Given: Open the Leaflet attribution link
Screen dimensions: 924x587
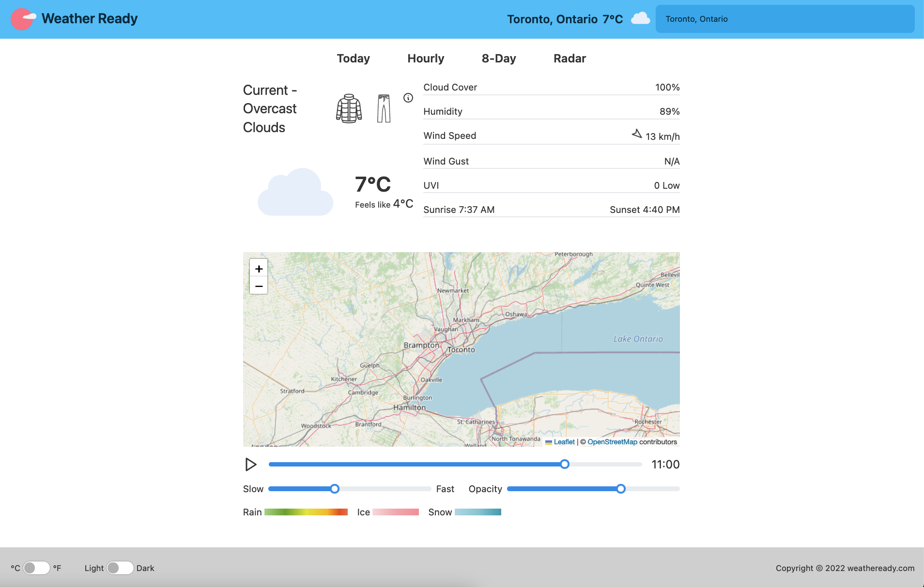Looking at the screenshot, I should 564,442.
